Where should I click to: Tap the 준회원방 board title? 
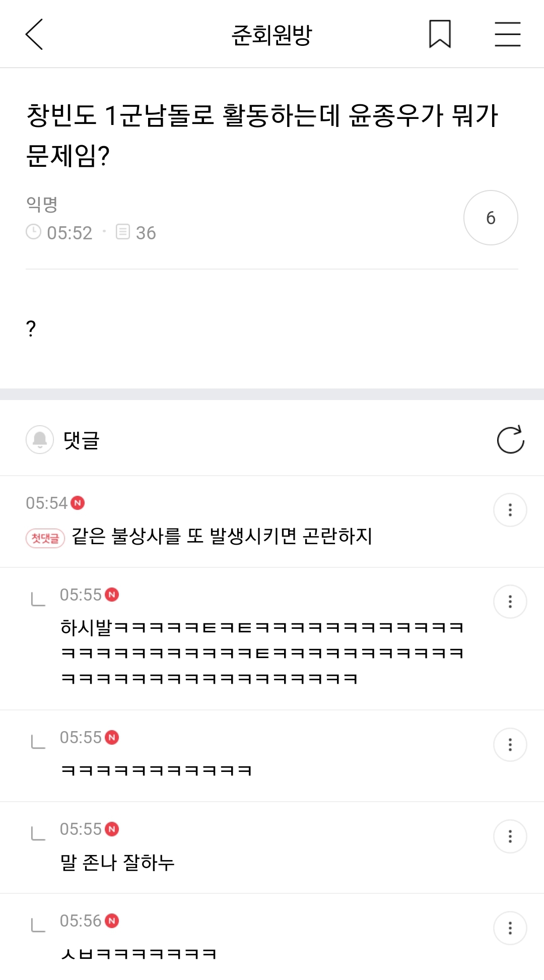pos(271,35)
